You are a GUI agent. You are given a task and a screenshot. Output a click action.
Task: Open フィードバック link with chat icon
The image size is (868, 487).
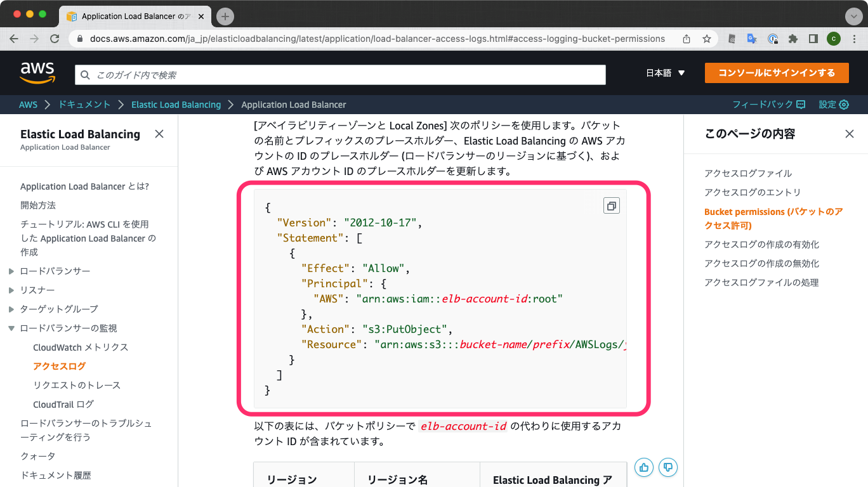pos(769,105)
